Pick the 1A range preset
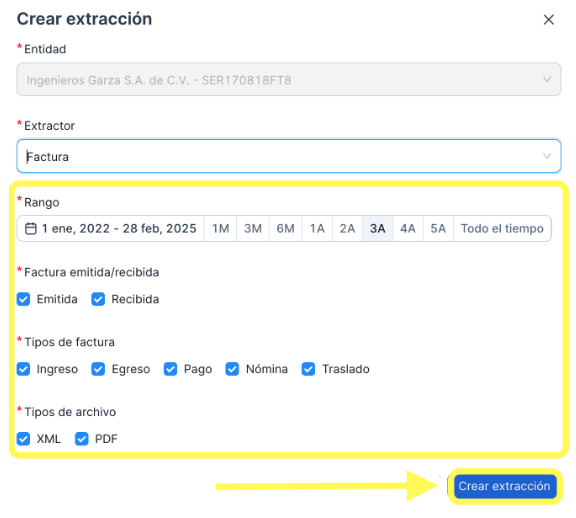The image size is (576, 518). coord(317,229)
